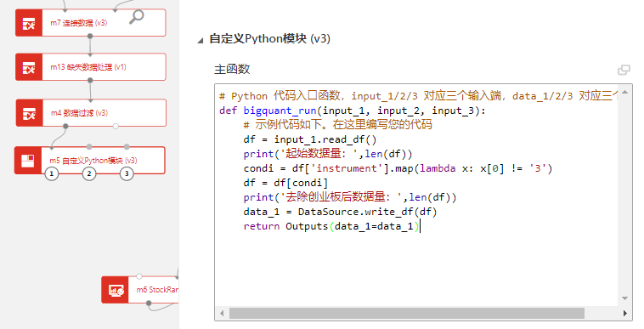Screen dimensions: 644x329
Task: Click second input port atop m5 node
Action: pos(89,146)
